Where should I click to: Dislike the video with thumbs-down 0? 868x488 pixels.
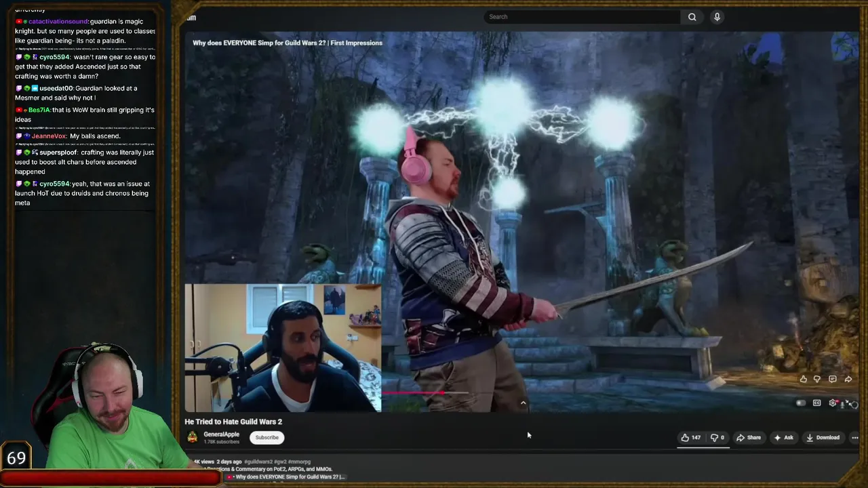click(x=717, y=438)
